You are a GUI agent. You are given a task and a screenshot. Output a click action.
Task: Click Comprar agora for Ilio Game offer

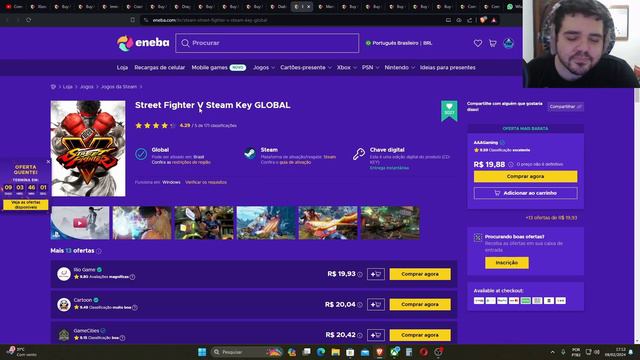click(420, 274)
